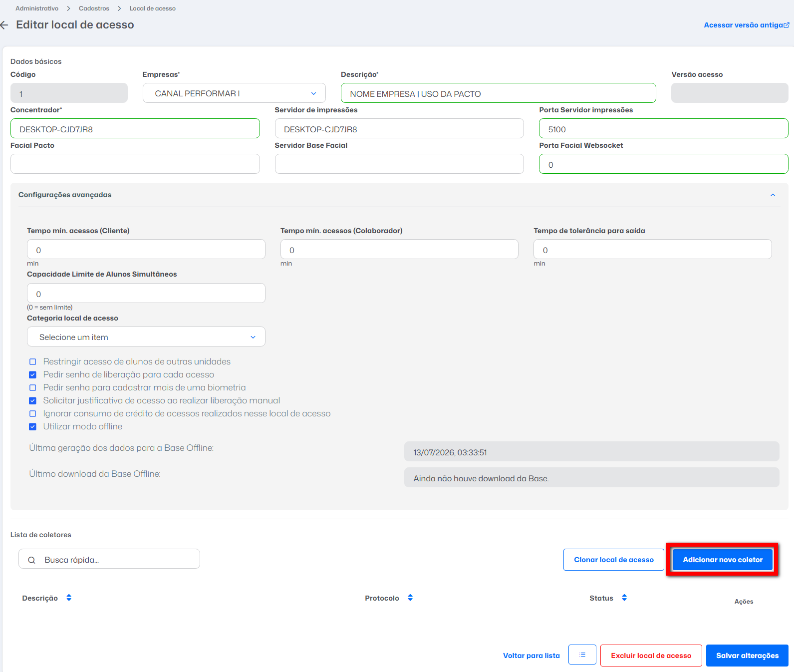794x672 pixels.
Task: Open the Local de acesso breadcrumb
Action: pyautogui.click(x=153, y=8)
